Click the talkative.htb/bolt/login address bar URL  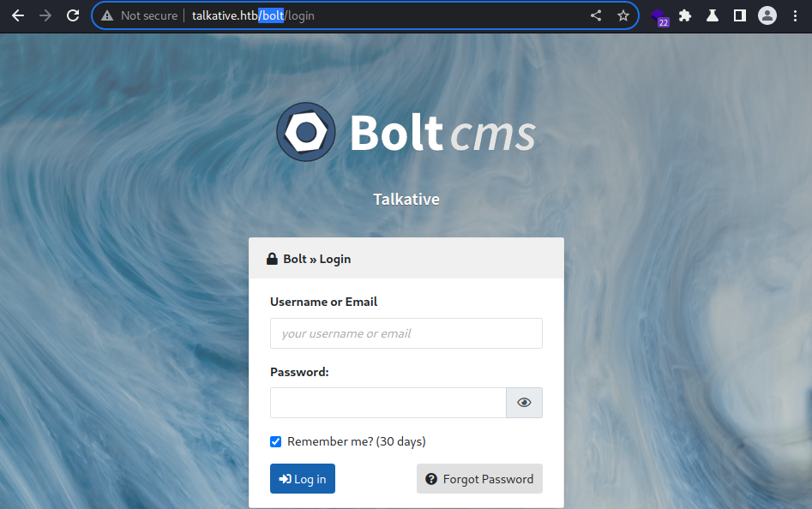tap(253, 15)
